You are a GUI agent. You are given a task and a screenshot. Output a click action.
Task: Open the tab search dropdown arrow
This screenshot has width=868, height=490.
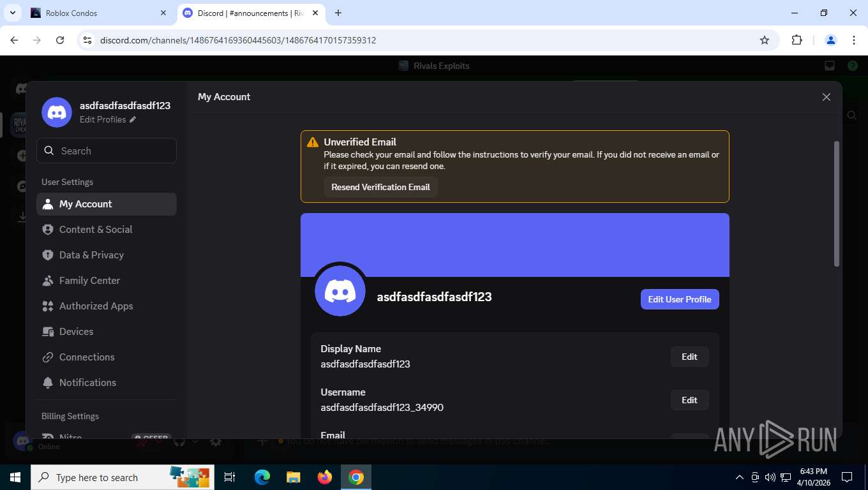(x=12, y=13)
